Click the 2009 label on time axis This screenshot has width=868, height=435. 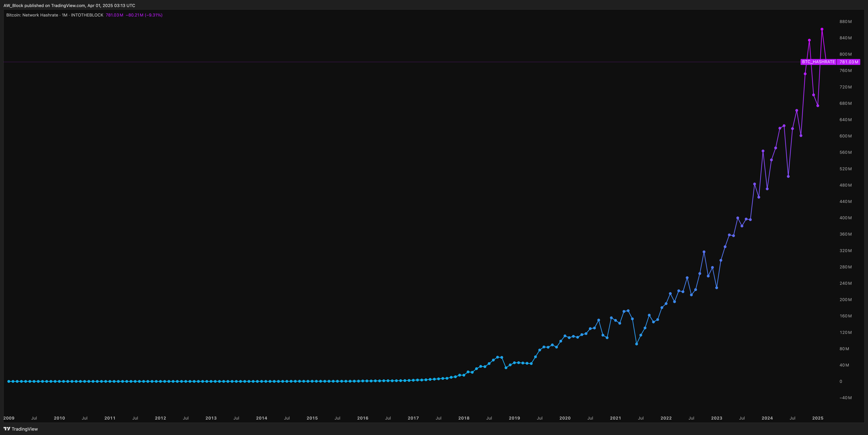coord(9,418)
